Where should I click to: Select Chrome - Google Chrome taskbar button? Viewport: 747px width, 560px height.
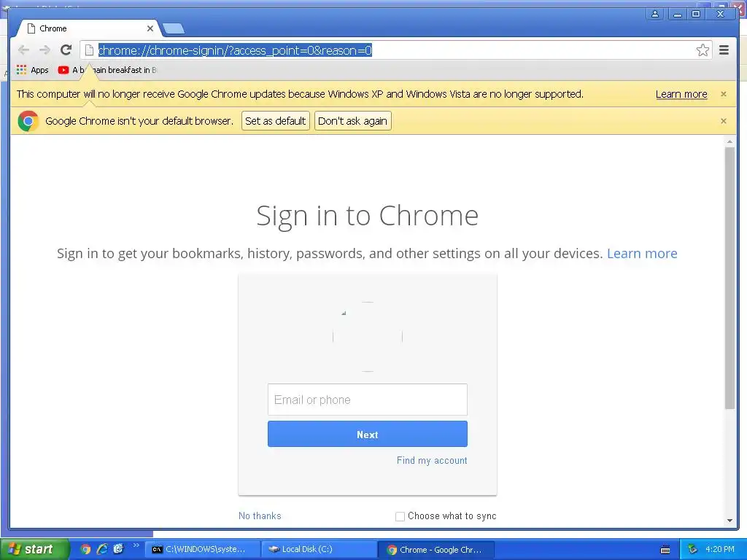tap(436, 550)
